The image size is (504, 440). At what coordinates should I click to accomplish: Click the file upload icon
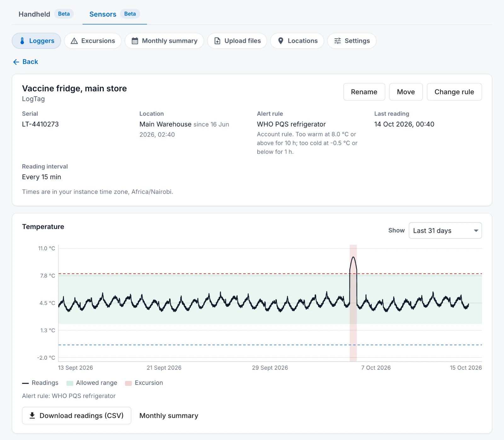[x=217, y=41]
